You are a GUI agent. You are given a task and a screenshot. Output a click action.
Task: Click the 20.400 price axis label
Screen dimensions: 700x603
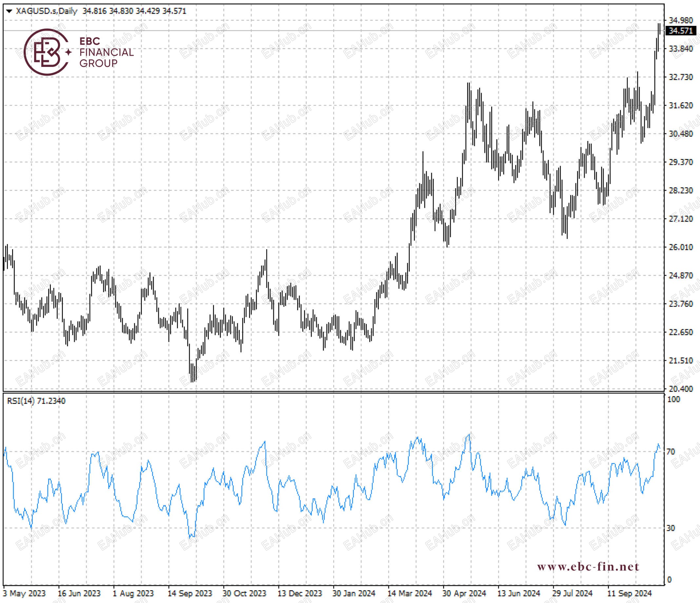(x=680, y=389)
